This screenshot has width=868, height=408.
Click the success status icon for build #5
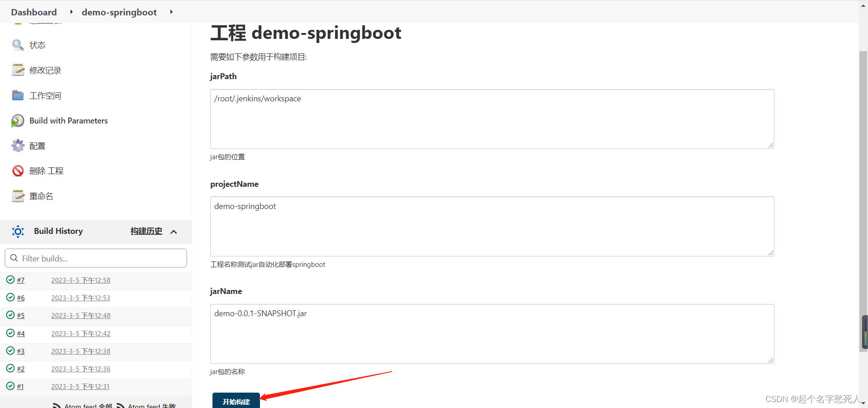coord(10,315)
